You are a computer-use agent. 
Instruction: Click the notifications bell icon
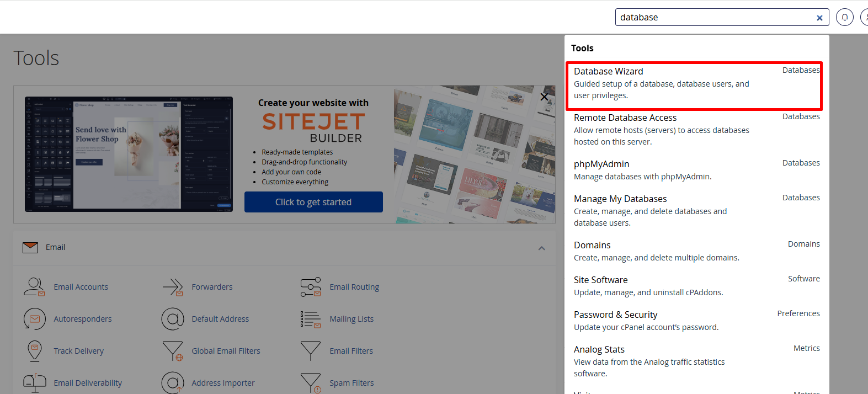point(844,17)
